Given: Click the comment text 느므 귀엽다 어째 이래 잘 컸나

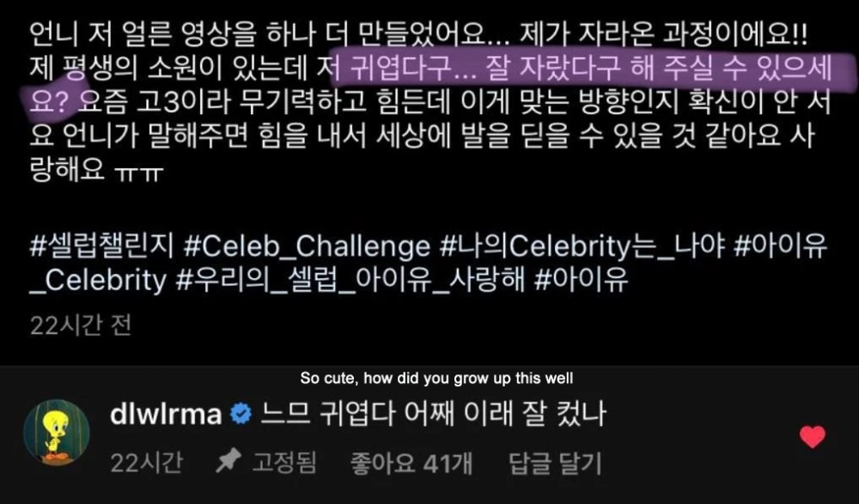Looking at the screenshot, I should pyautogui.click(x=433, y=414).
